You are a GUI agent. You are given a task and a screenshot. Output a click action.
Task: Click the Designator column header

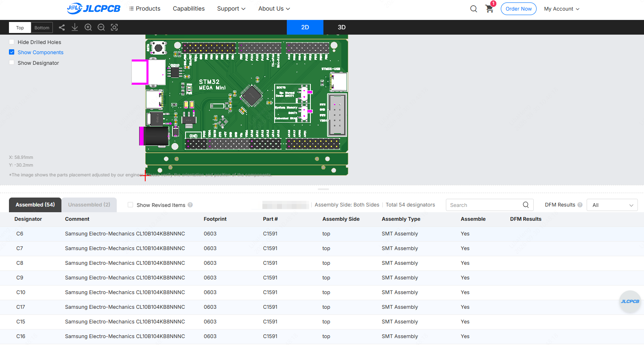pyautogui.click(x=28, y=219)
